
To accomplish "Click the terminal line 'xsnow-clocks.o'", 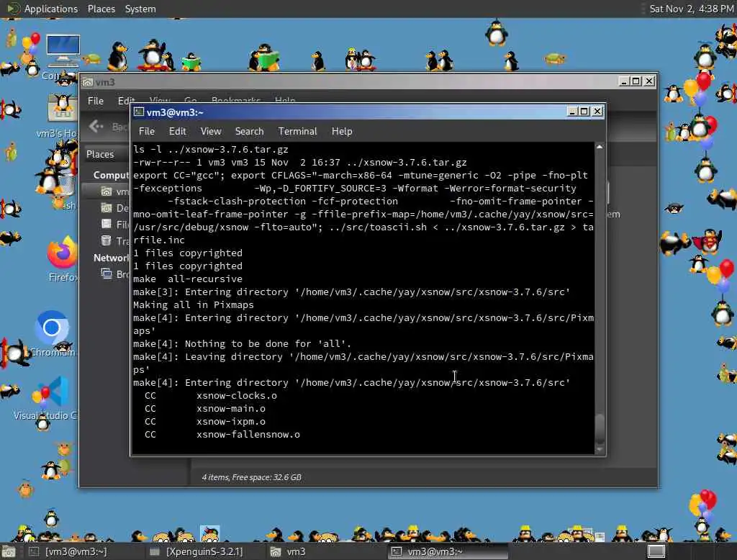I will click(x=236, y=395).
